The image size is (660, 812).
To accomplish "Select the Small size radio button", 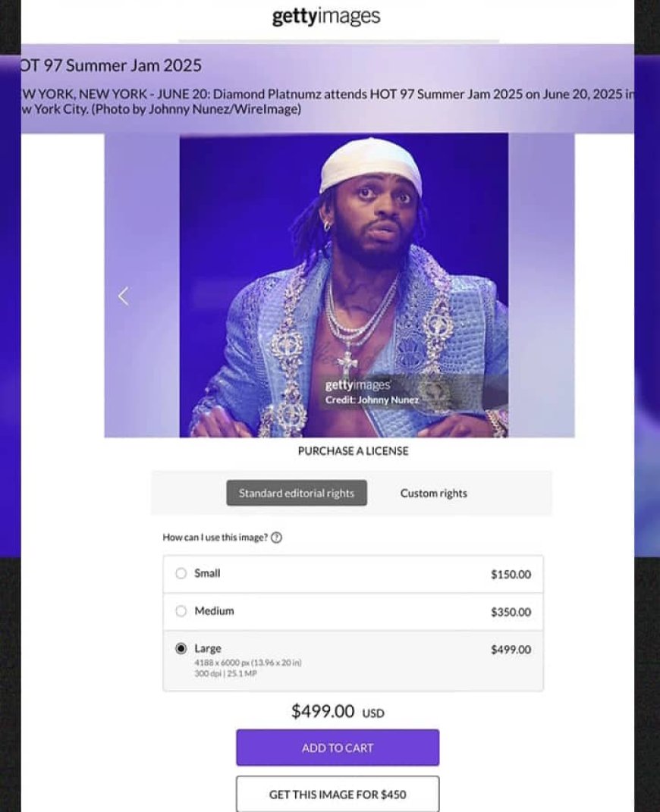I will tap(181, 573).
